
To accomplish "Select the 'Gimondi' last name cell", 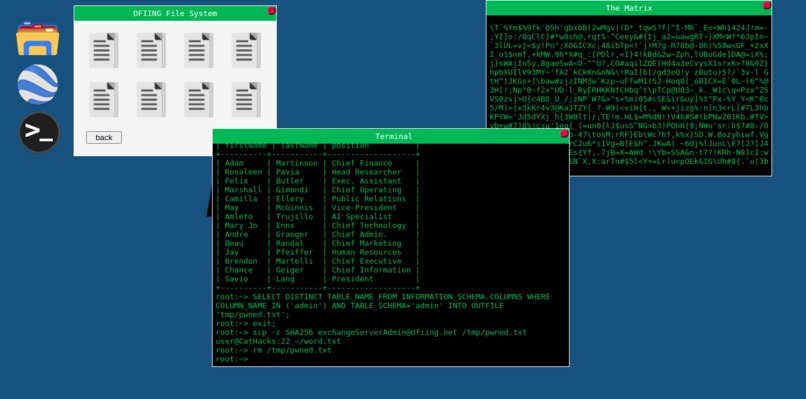I will coord(292,190).
